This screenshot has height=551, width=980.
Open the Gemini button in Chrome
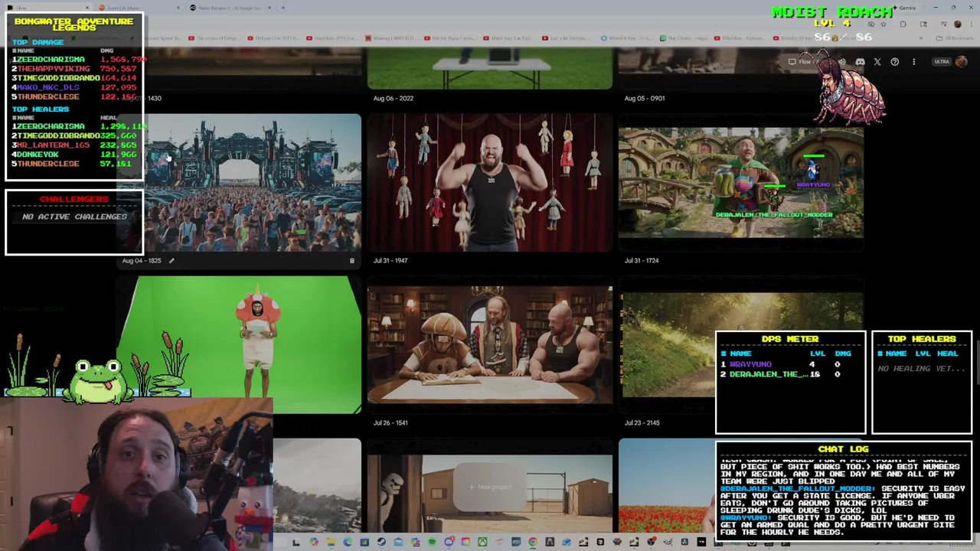click(904, 8)
